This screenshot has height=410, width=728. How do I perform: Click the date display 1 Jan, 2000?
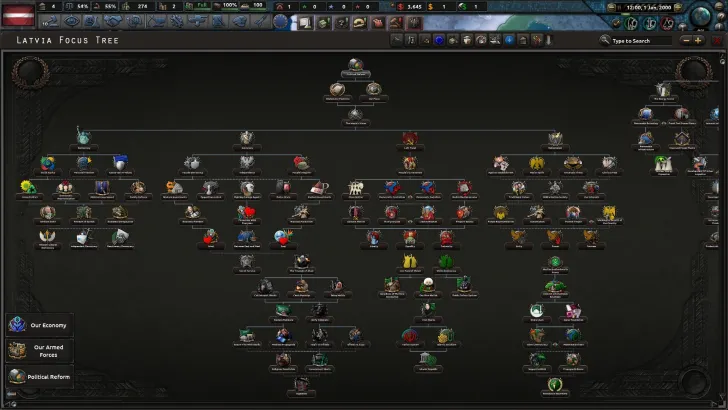coord(657,6)
